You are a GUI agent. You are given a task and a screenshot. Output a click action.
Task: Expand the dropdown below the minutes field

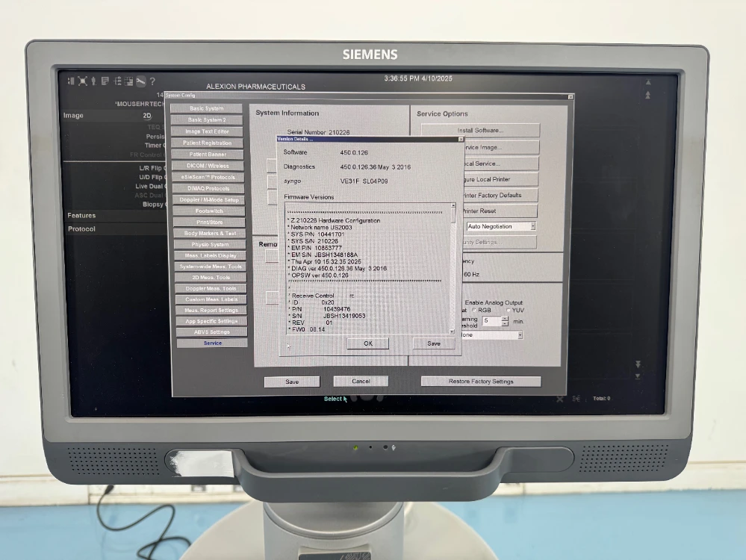tap(520, 335)
